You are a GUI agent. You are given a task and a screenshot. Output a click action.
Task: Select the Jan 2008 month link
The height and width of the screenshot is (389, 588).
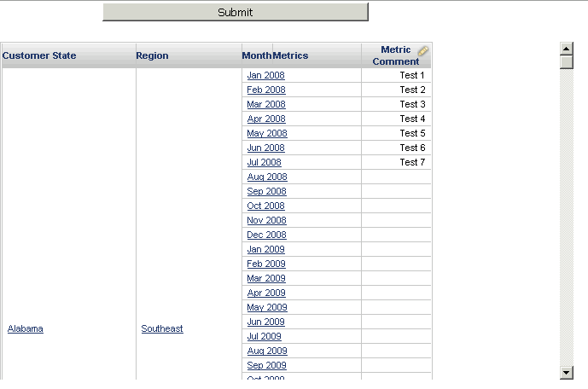coord(265,75)
